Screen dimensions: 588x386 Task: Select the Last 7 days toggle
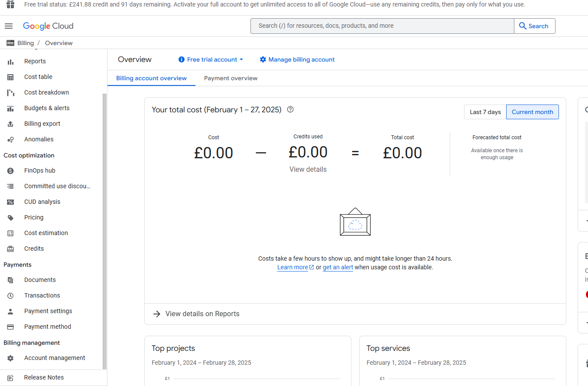485,112
